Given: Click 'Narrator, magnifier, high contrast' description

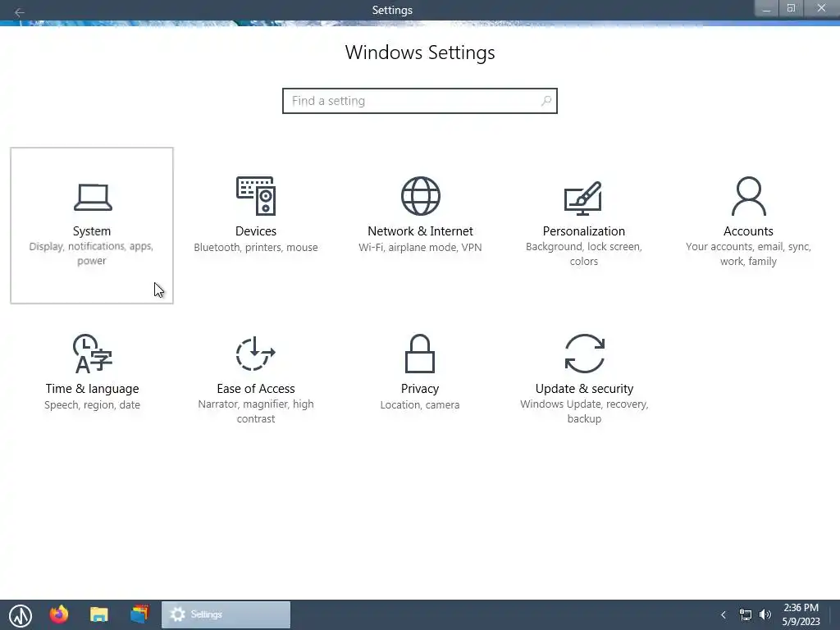Looking at the screenshot, I should click(256, 412).
